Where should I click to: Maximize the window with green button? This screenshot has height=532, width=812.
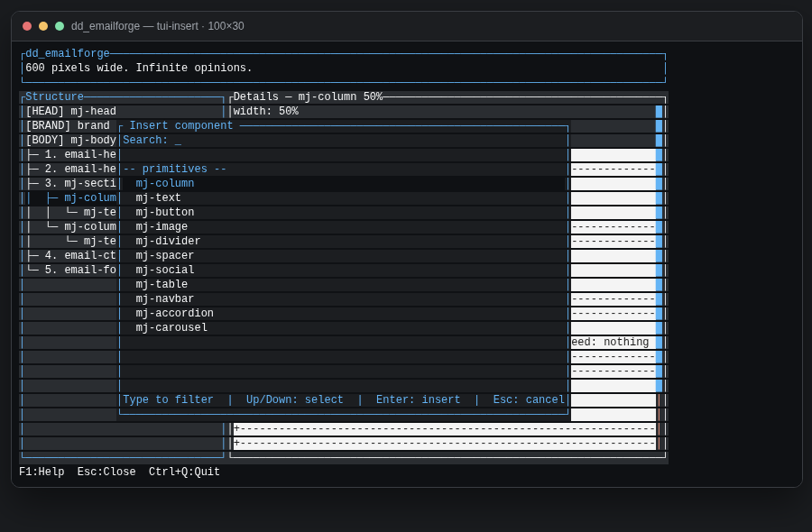(60, 26)
